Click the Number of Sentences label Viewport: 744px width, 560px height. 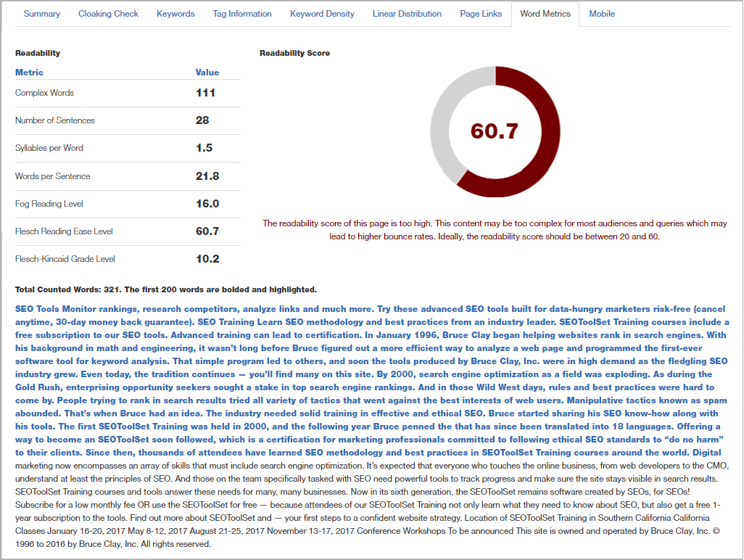(x=55, y=120)
